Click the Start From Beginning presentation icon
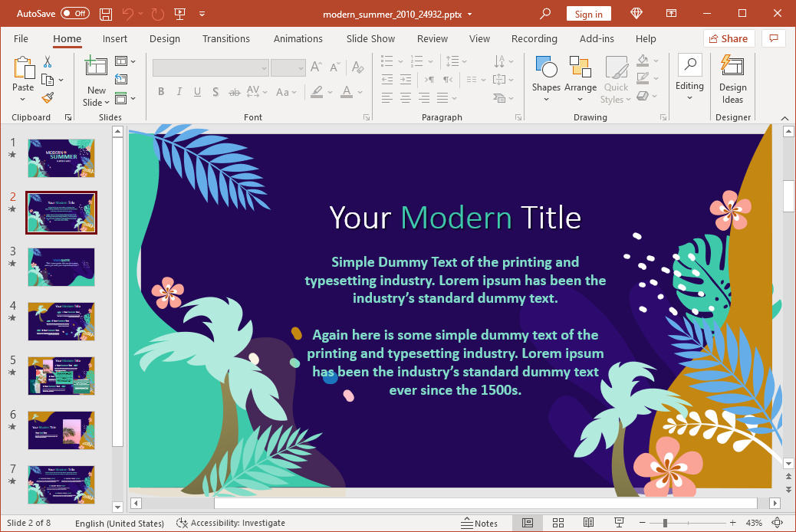Screen dimensions: 796x532 180,14
